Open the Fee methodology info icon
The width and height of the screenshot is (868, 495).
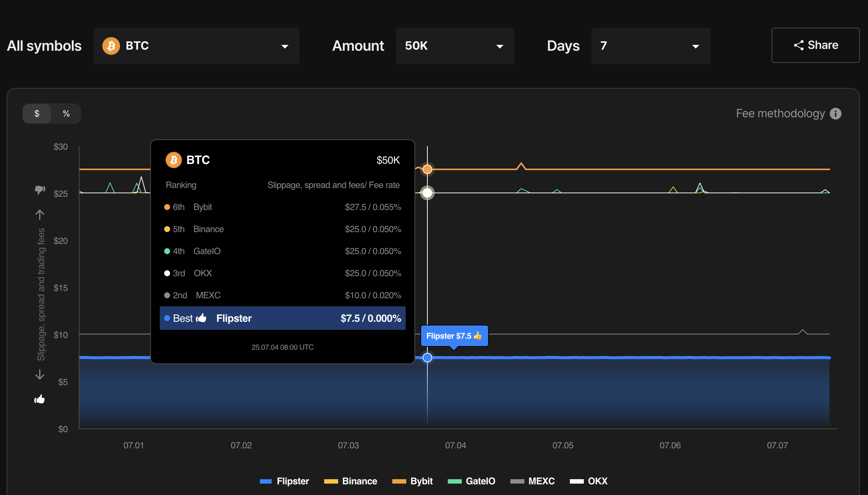click(836, 113)
